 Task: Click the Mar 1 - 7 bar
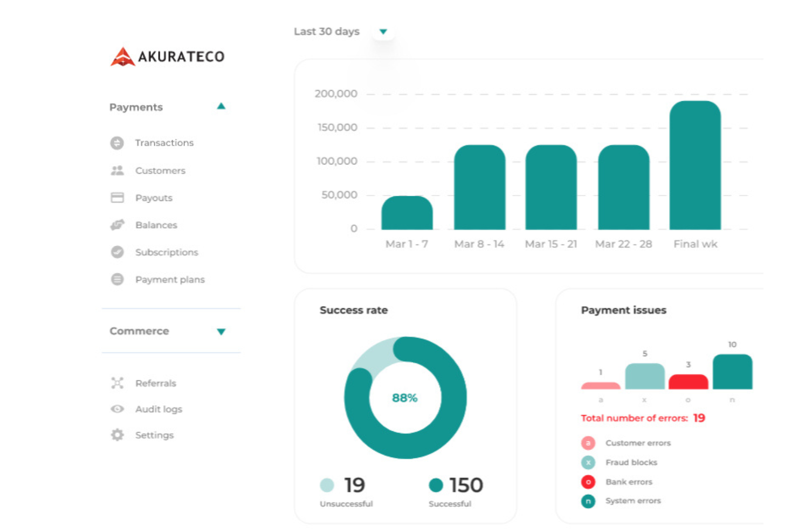pos(407,213)
